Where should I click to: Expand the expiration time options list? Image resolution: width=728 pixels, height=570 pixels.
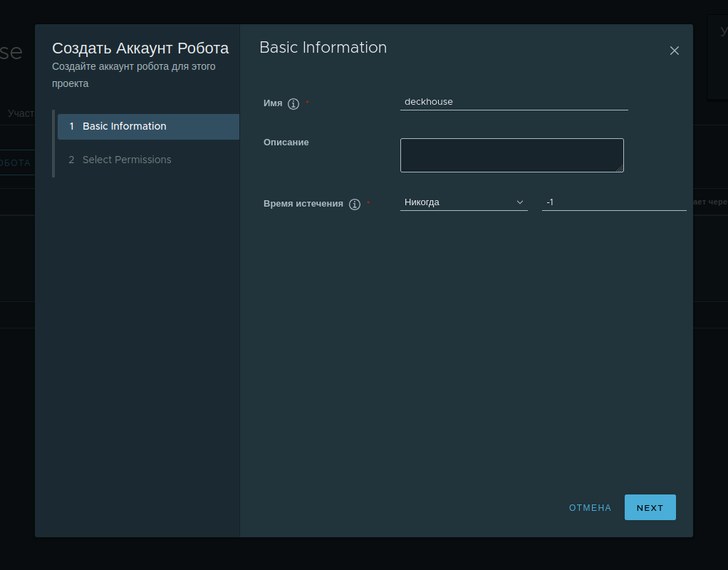point(463,202)
